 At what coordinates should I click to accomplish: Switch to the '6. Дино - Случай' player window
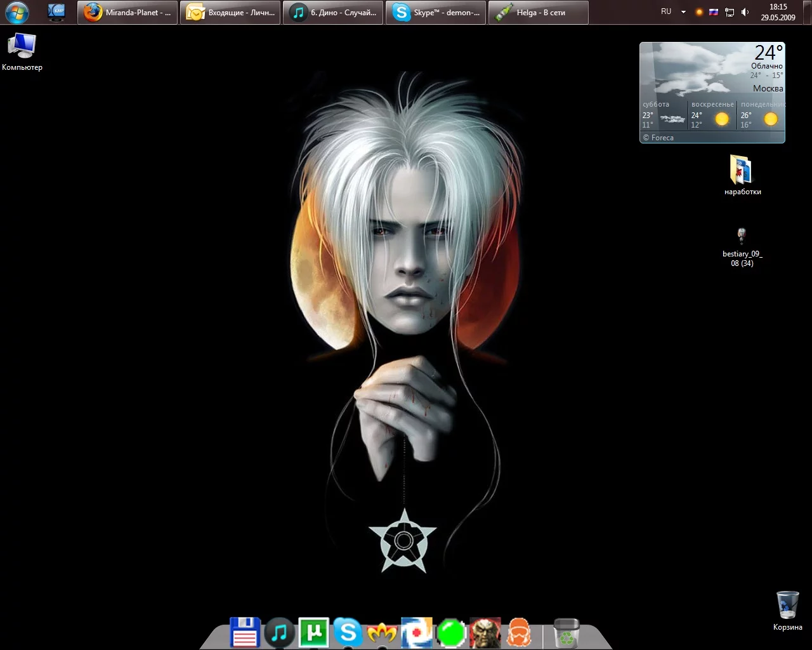click(333, 12)
